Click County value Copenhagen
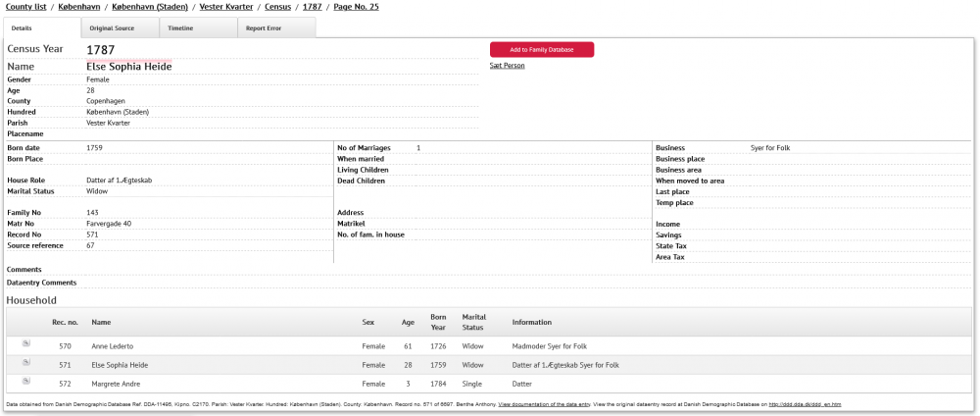The image size is (980, 416). click(x=106, y=101)
